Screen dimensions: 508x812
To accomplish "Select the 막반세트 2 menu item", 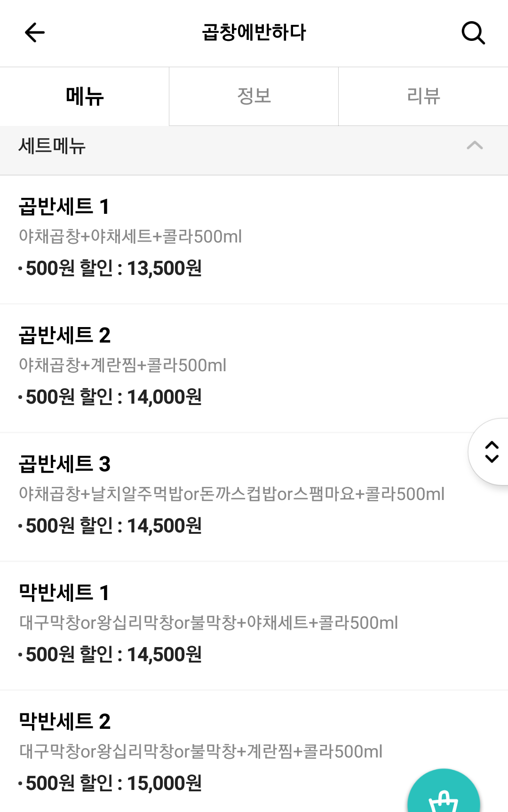I will click(65, 722).
